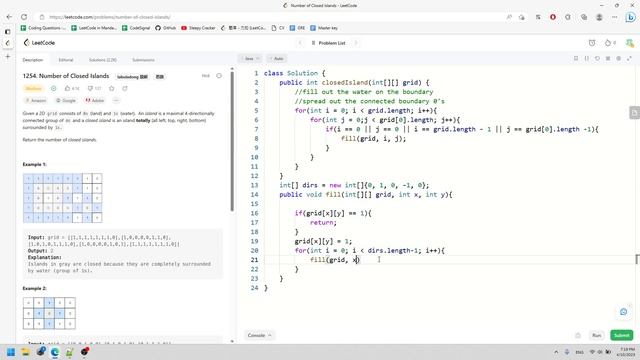Add problem to favorites star
The width and height of the screenshot is (640, 360).
(x=111, y=88)
